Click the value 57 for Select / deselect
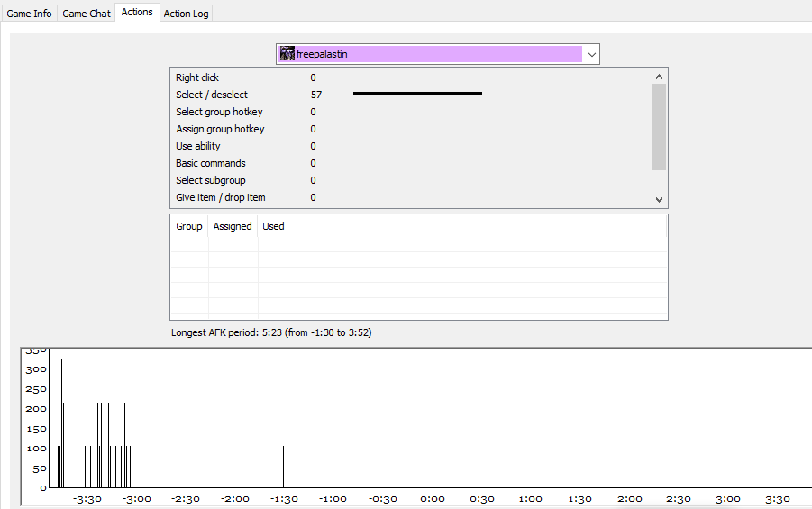812x509 pixels. [316, 95]
